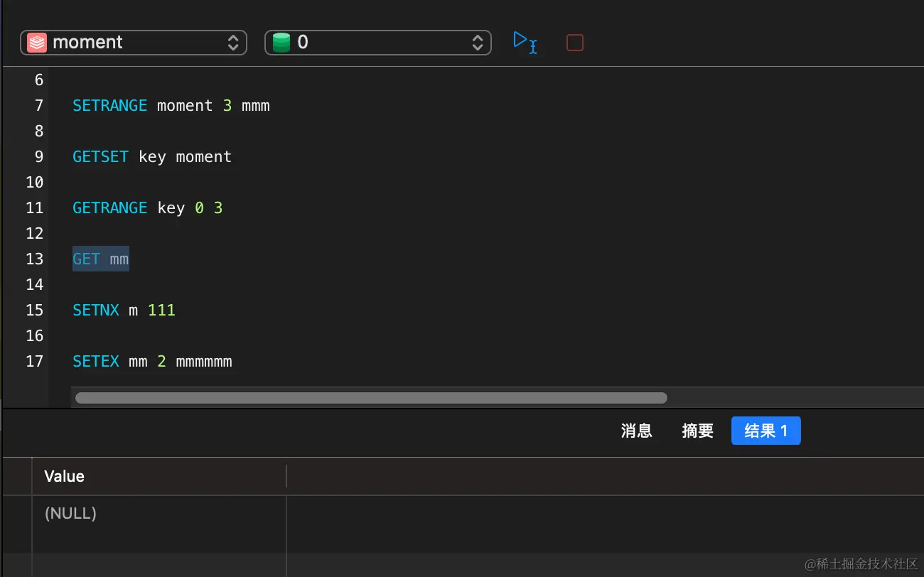Click the GETSET key moment line
Viewport: 924px width, 577px height.
point(152,156)
